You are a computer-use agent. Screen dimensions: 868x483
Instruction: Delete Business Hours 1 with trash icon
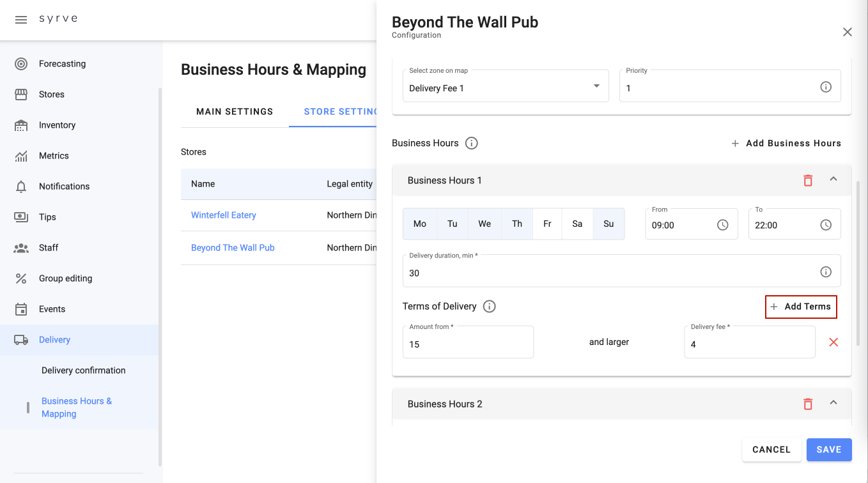point(808,180)
